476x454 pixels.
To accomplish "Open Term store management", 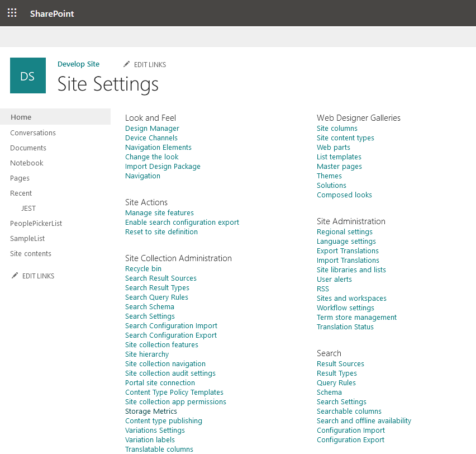I will (x=356, y=318).
